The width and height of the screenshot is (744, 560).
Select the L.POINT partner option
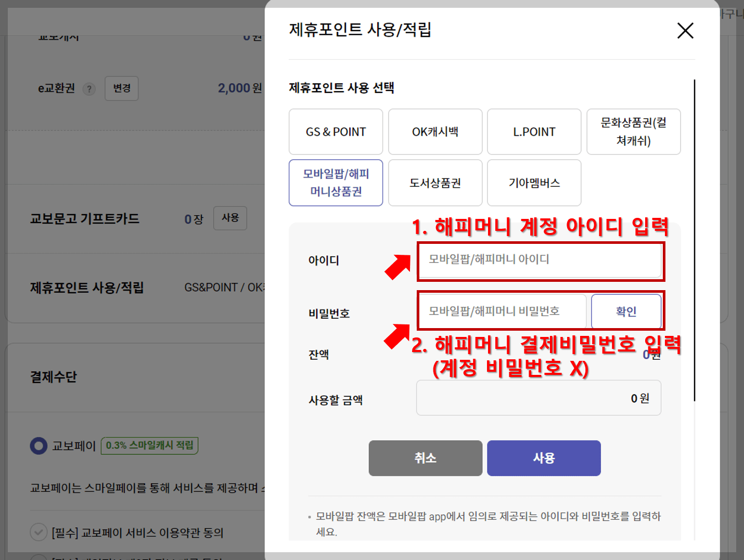(x=534, y=132)
